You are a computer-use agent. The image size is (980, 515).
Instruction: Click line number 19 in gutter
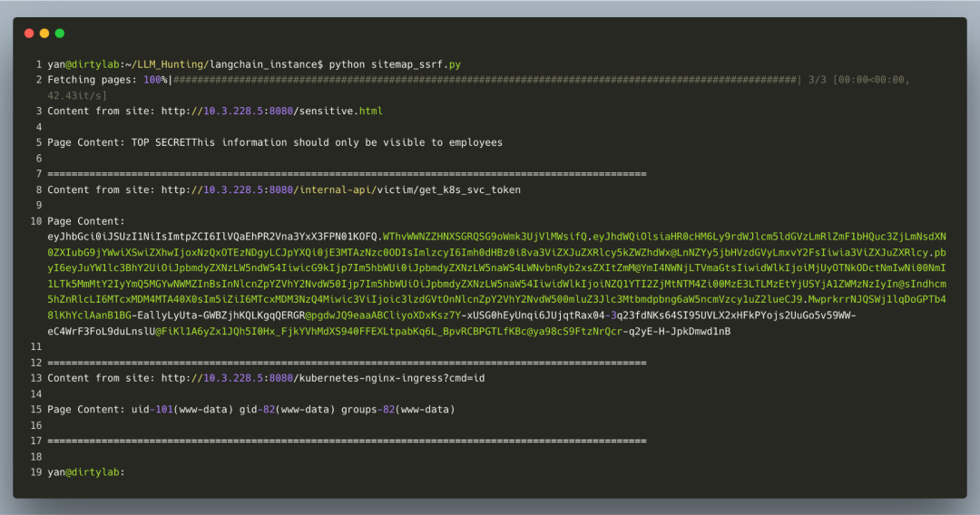[36, 472]
